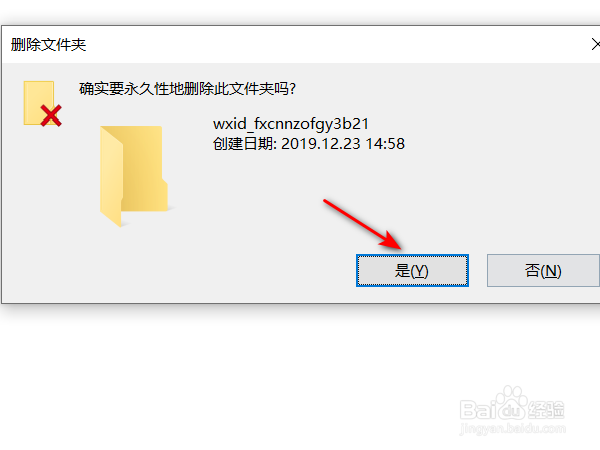Click the 经验 characters in the watermark
This screenshot has width=600, height=450.
click(546, 409)
